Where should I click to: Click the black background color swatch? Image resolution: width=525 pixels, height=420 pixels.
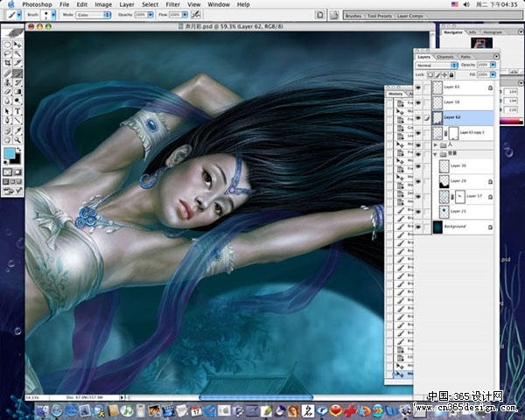pyautogui.click(x=17, y=160)
